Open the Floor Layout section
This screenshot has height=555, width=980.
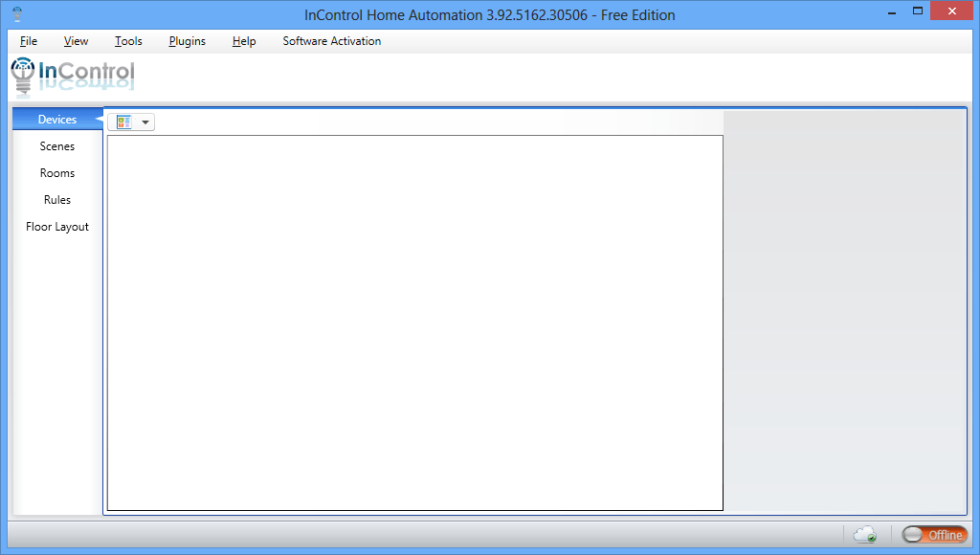57,227
